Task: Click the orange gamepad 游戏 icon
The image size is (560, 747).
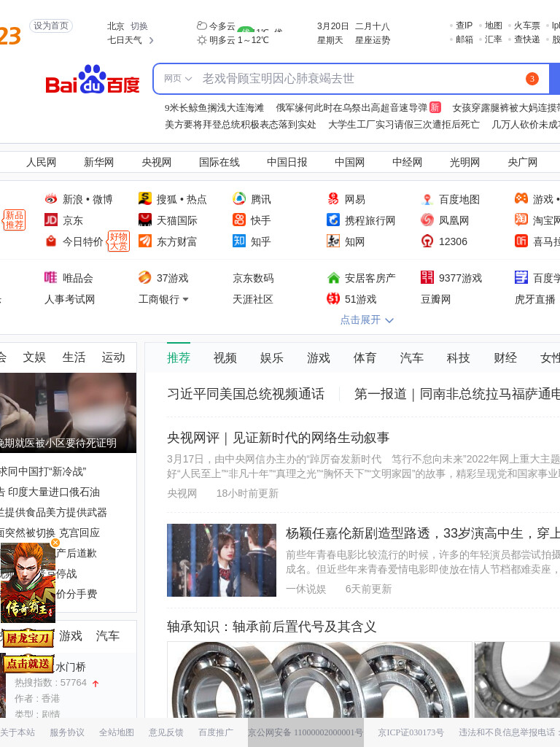Action: coord(521,198)
